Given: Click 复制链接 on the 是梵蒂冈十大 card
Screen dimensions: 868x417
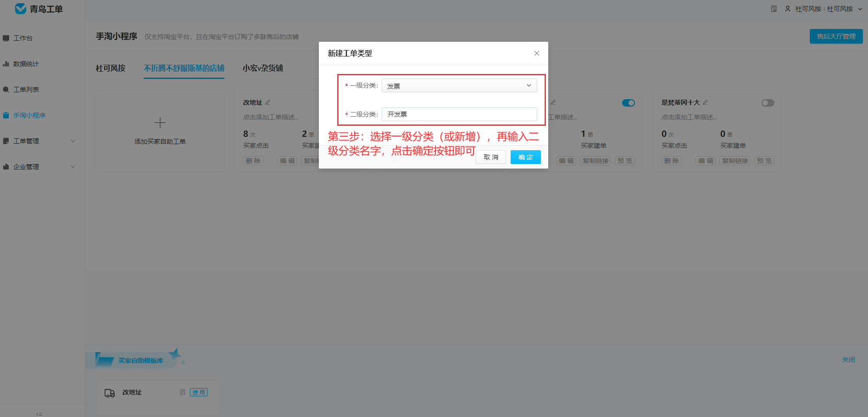Looking at the screenshot, I should pos(735,161).
